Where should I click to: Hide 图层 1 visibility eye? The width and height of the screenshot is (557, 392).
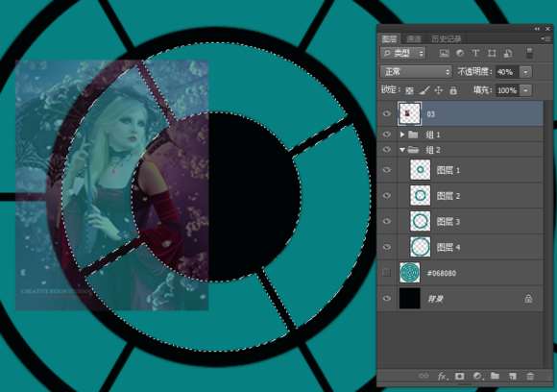click(x=387, y=170)
